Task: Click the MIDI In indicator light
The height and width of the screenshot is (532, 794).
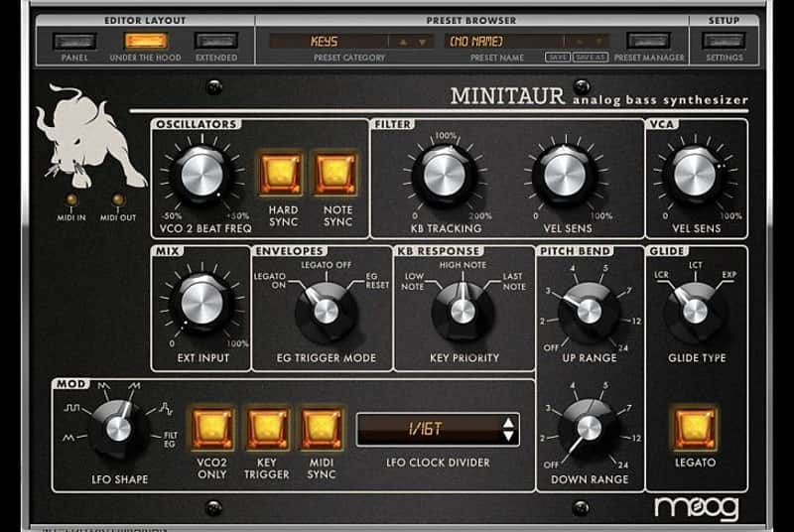Action: click(71, 199)
